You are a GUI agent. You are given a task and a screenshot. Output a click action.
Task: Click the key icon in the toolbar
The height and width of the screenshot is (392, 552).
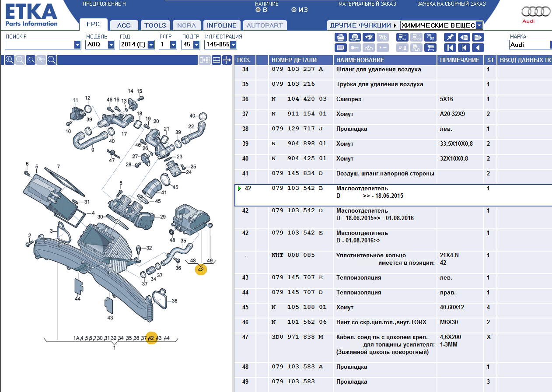click(x=355, y=48)
